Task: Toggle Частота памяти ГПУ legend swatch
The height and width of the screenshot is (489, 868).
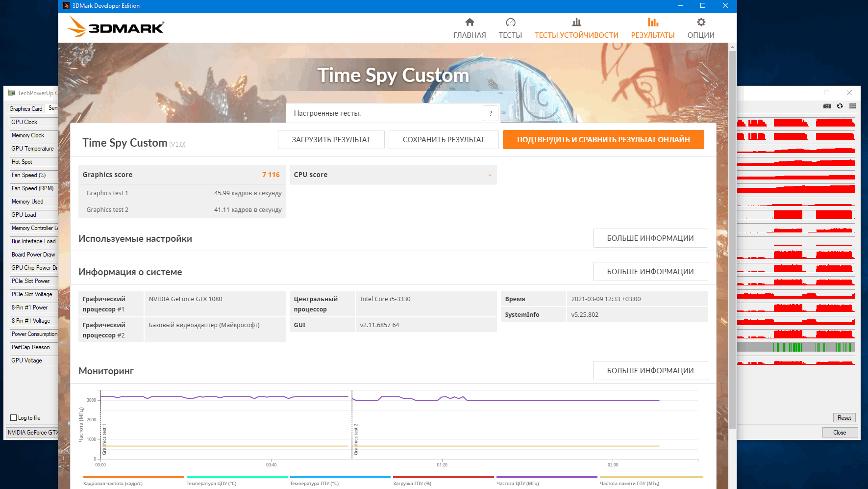Action: 651,477
